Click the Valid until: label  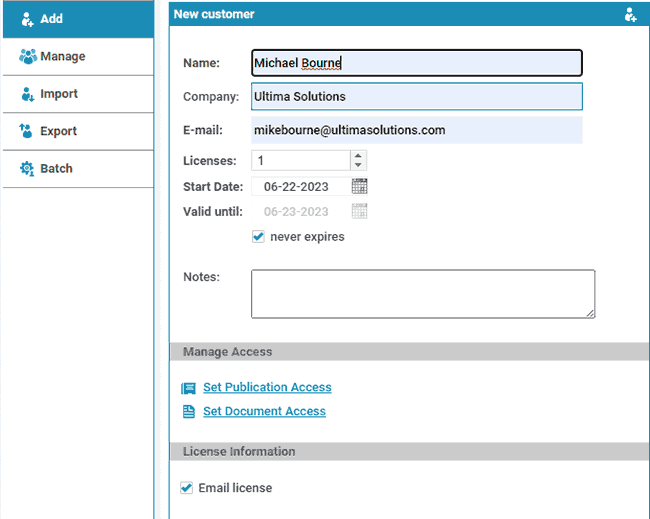[x=213, y=212]
